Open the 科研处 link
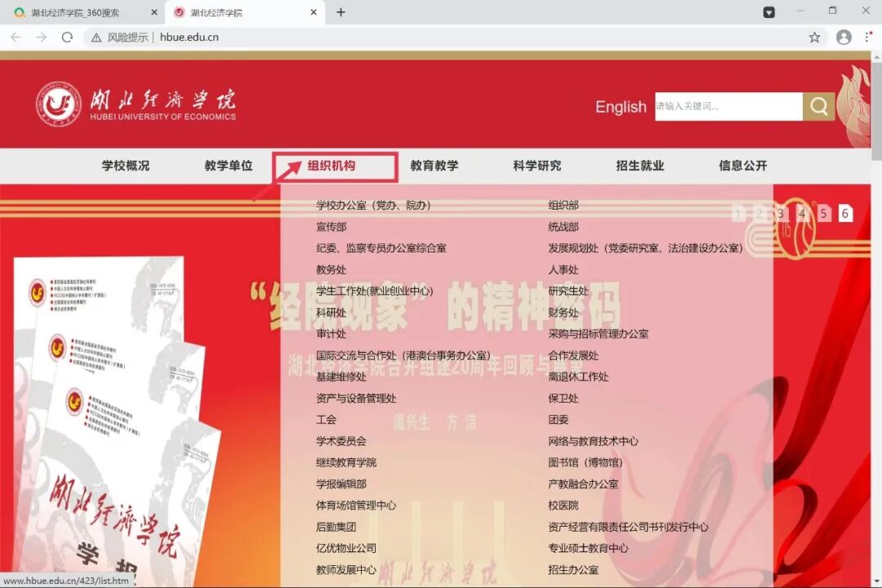The height and width of the screenshot is (588, 882). 332,312
